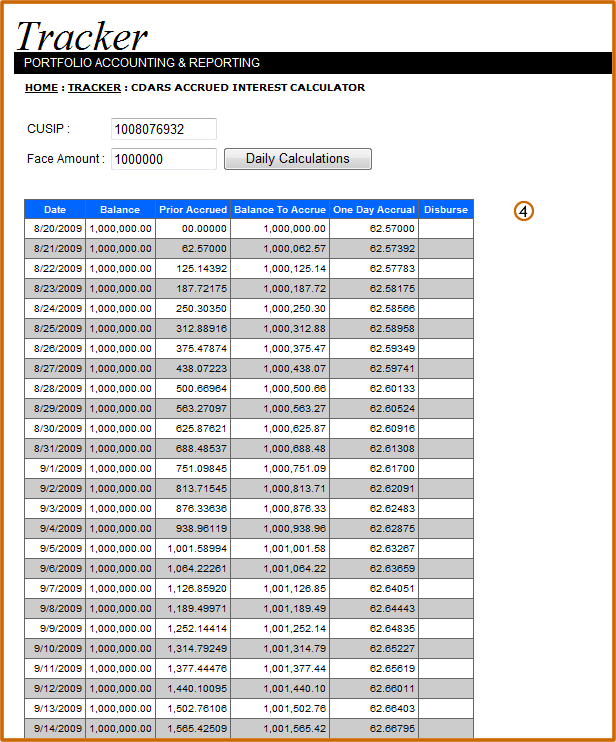Image resolution: width=616 pixels, height=742 pixels.
Task: Click prior accrued value 125.14392
Action: coord(193,268)
